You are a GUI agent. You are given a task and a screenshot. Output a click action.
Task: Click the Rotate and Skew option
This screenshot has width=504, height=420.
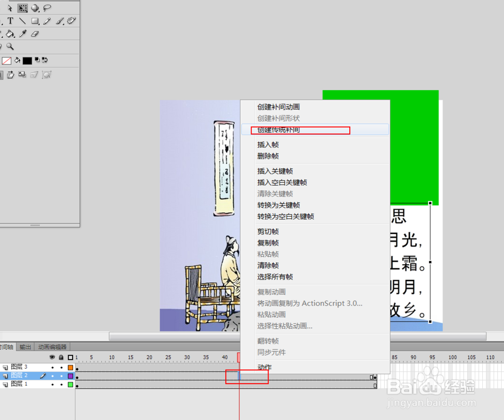(10, 75)
